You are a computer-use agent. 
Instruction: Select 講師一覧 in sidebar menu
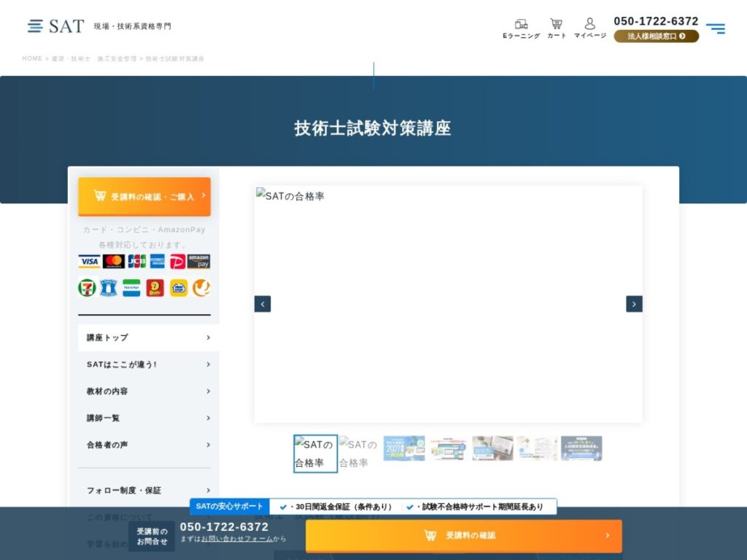click(149, 418)
